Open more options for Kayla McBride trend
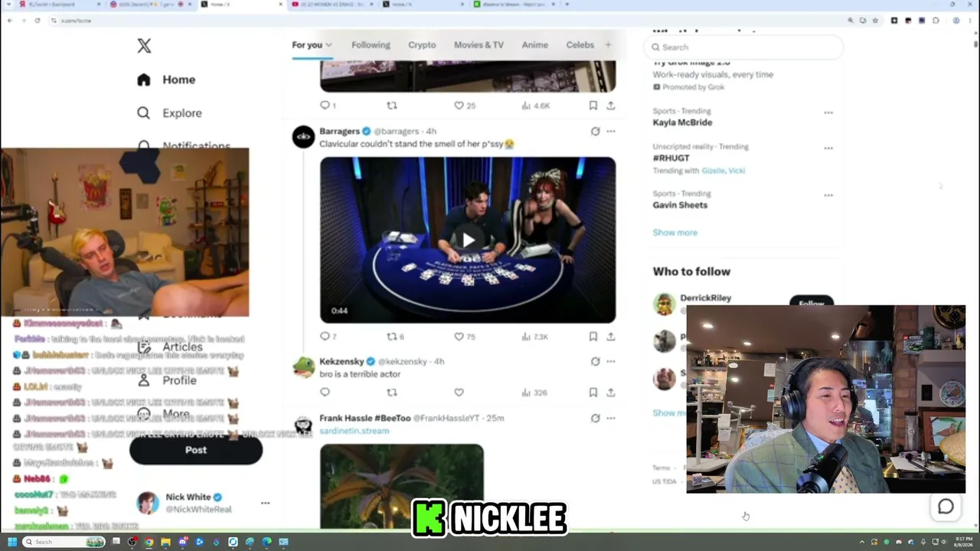Viewport: 980px width, 551px height. click(828, 112)
